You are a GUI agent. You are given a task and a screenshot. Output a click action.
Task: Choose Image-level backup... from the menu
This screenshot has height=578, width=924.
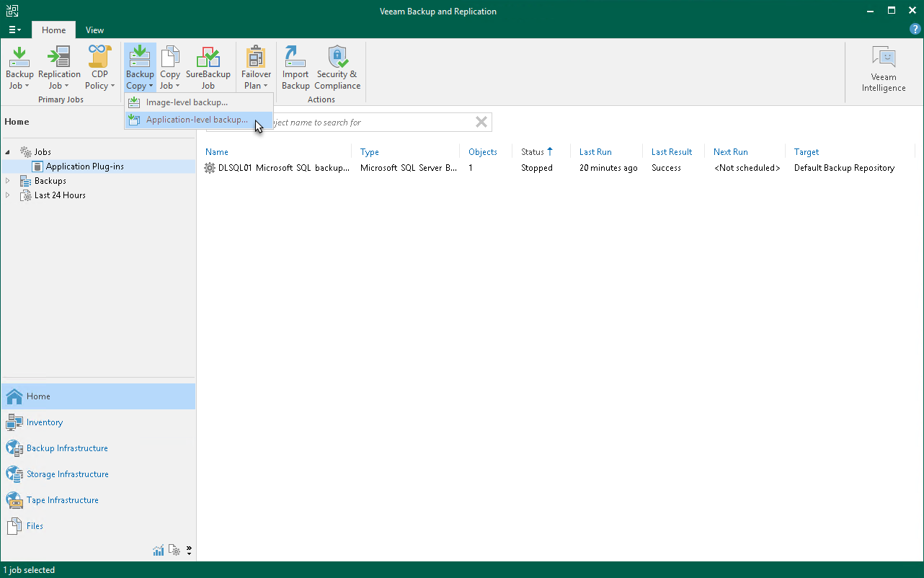199,102
